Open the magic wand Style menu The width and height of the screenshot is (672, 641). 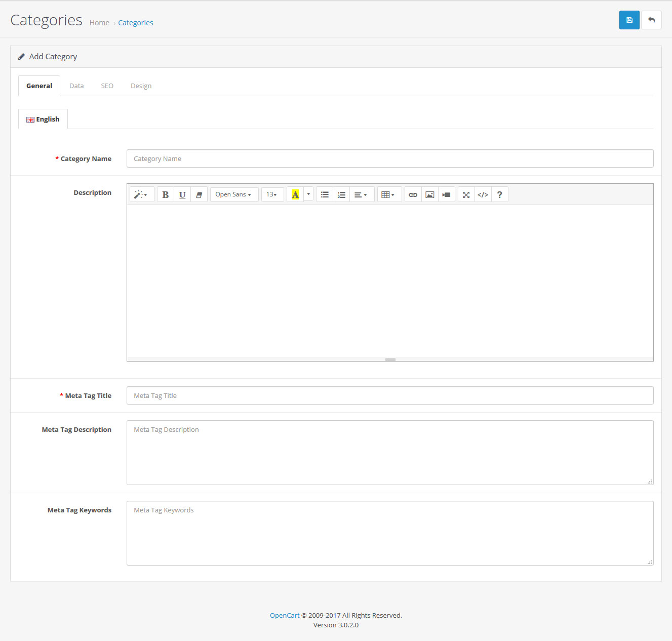coord(142,194)
